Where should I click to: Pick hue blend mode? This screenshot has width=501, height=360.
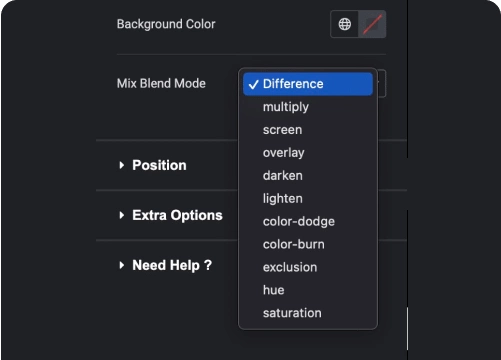pos(308,290)
